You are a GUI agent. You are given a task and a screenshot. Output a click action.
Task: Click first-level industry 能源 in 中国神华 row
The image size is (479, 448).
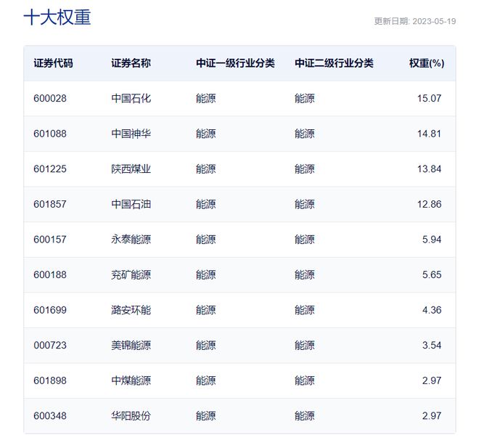206,134
